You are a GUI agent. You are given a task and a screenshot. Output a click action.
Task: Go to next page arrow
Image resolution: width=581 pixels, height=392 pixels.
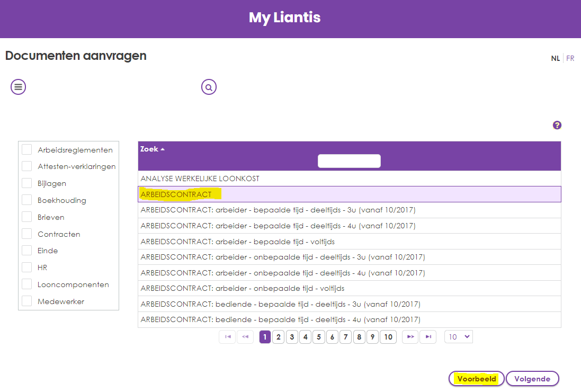[x=410, y=337]
